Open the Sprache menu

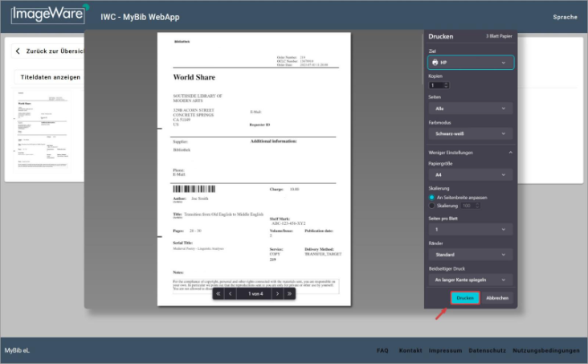click(x=566, y=17)
